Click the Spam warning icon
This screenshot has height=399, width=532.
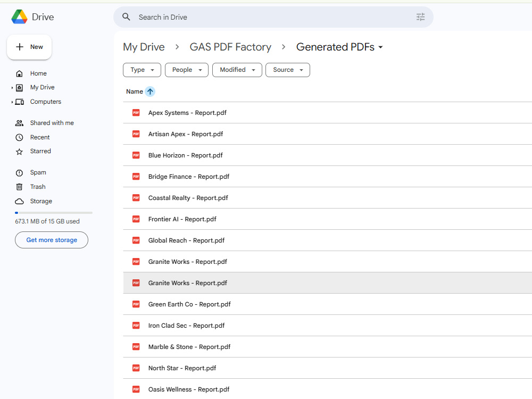19,173
